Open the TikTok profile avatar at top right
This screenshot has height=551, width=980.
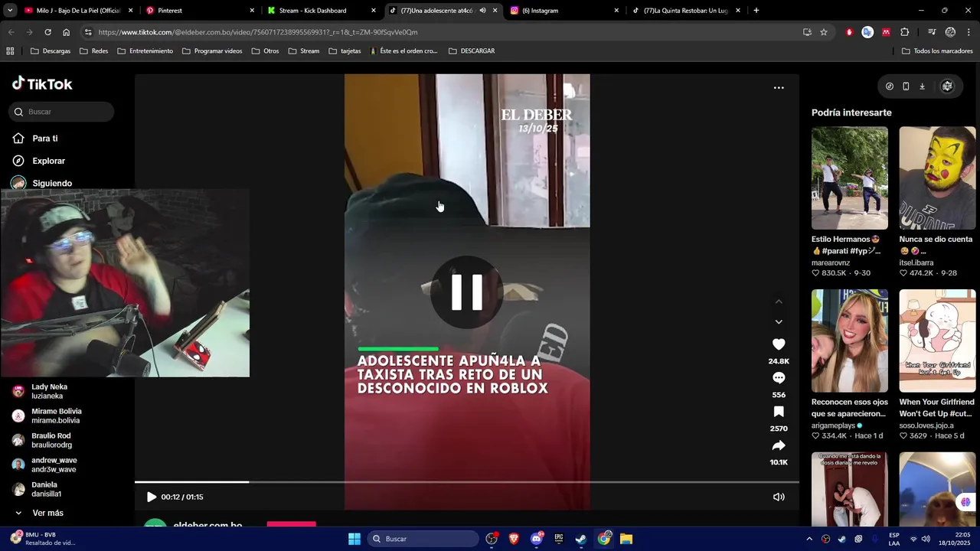pyautogui.click(x=947, y=86)
